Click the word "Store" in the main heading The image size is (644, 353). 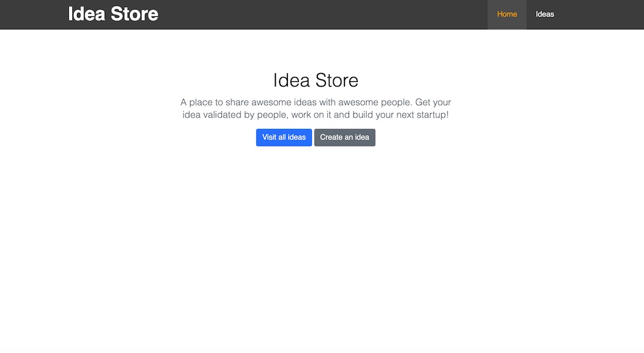337,80
